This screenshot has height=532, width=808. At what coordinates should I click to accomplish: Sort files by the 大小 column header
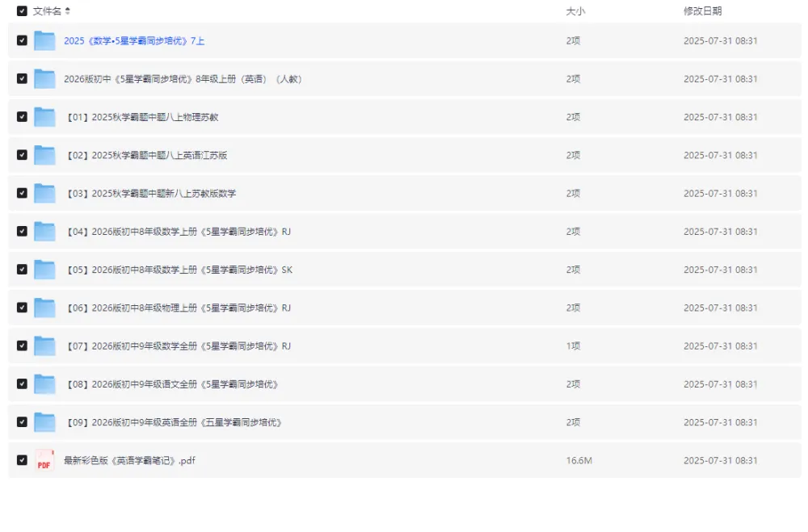[x=574, y=11]
